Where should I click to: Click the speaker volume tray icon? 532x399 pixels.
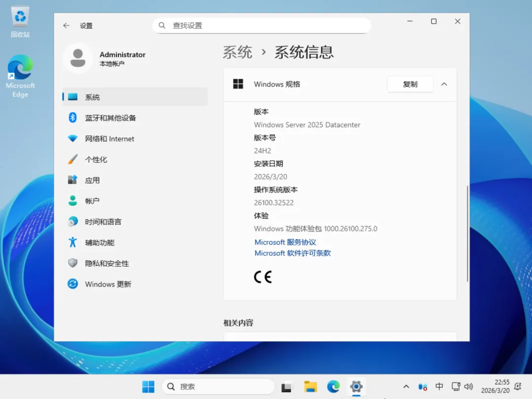468,387
